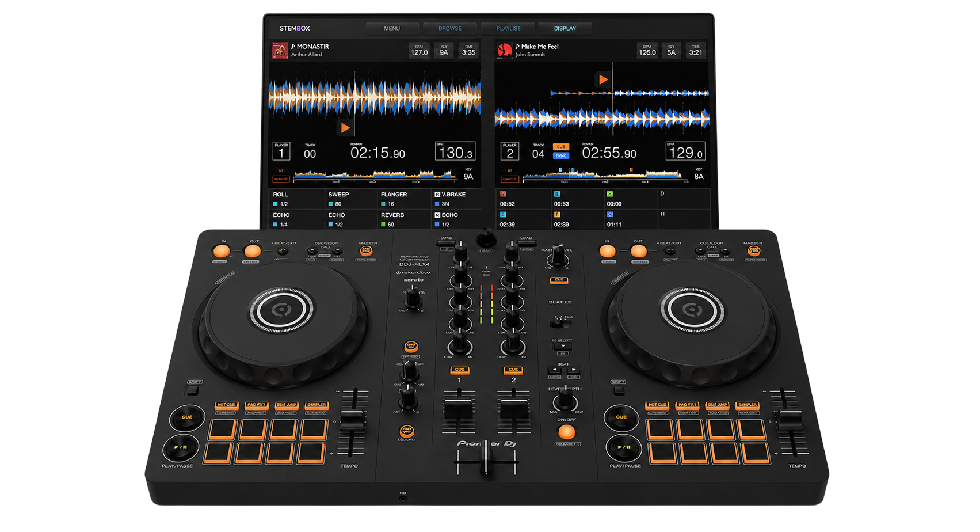Select the FLANGER 16 pad effect

tap(405, 199)
